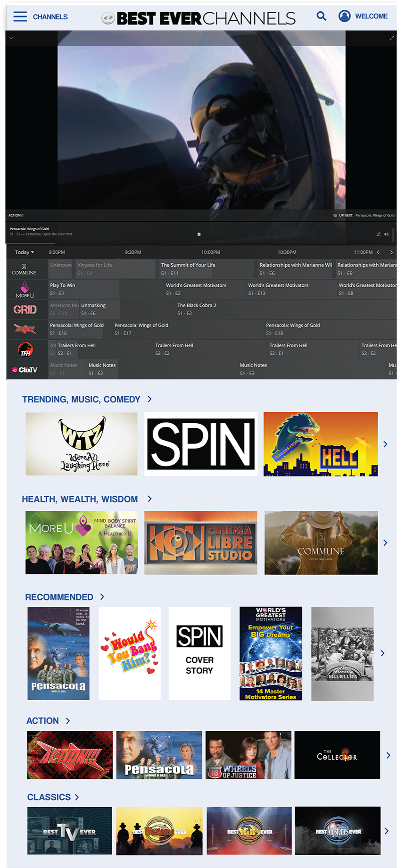Go to later guide times arrow
397x868 pixels.
[391, 252]
